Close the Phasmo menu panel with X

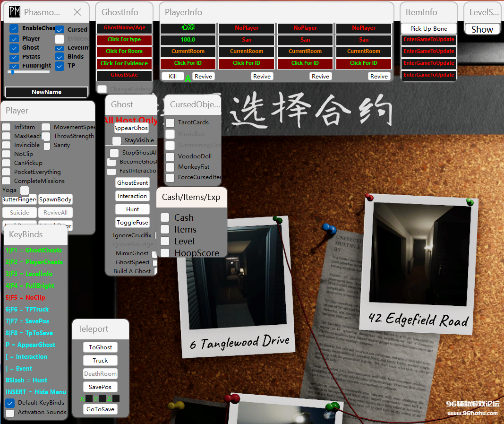coord(77,12)
